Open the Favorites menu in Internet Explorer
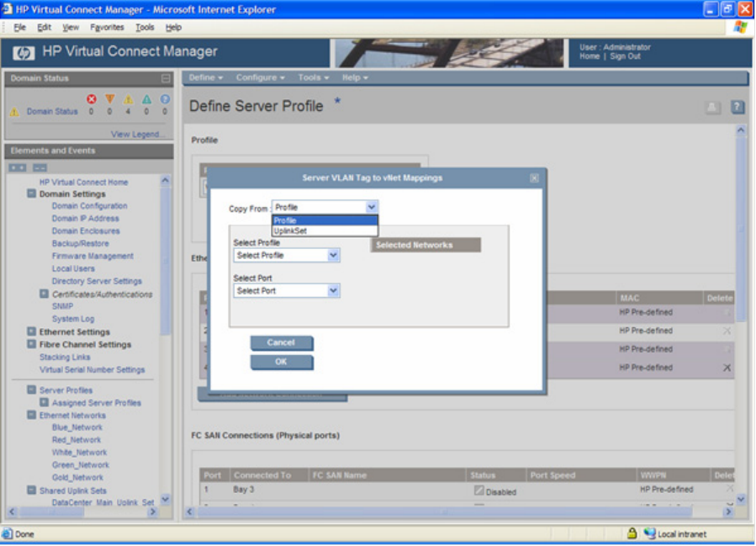The height and width of the screenshot is (546, 756). coord(107,27)
